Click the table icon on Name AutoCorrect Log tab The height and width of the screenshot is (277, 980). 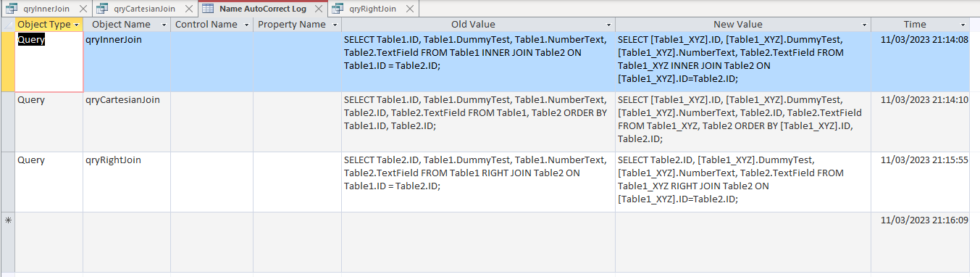click(x=207, y=9)
